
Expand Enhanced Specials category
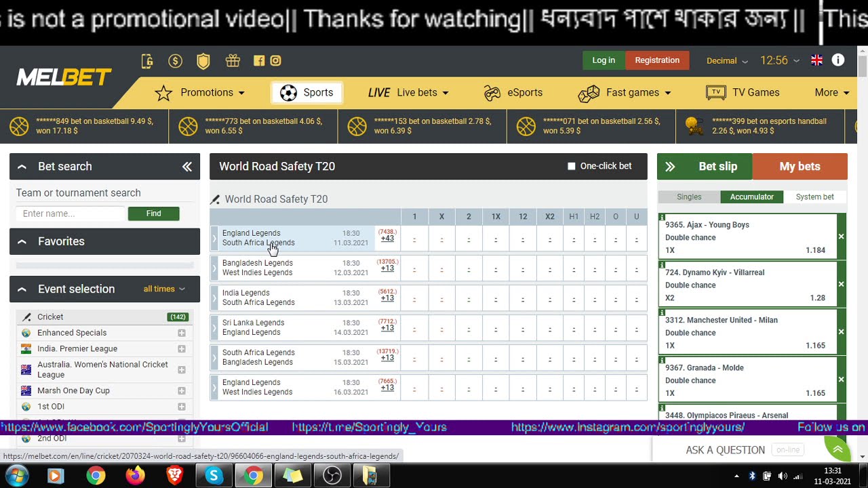click(182, 333)
